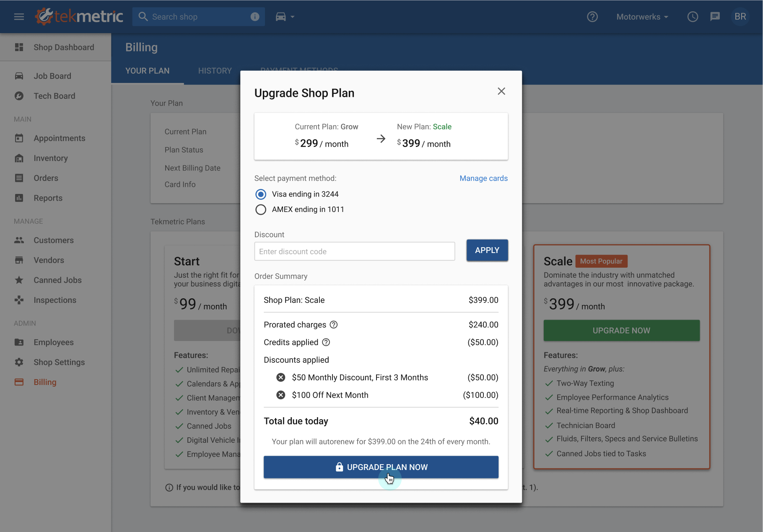This screenshot has width=763, height=532.
Task: Open the messages chat icon
Action: click(x=715, y=17)
